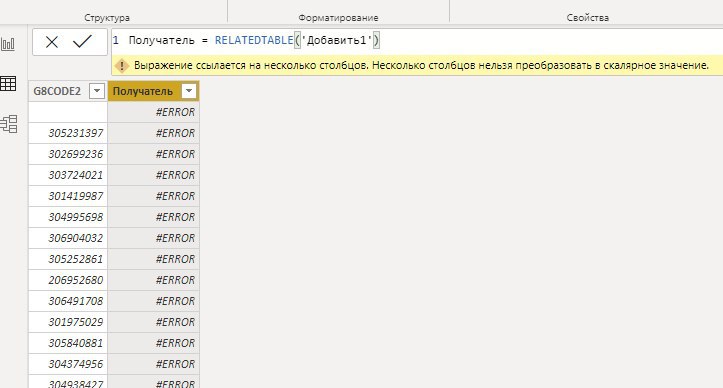The height and width of the screenshot is (388, 723).
Task: Select cell 305231397
Action: (x=68, y=133)
